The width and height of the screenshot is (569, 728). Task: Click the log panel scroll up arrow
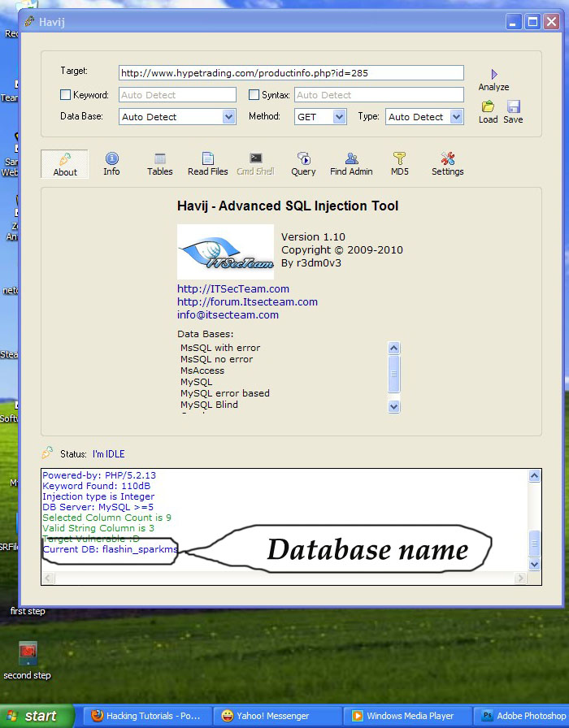pyautogui.click(x=535, y=476)
